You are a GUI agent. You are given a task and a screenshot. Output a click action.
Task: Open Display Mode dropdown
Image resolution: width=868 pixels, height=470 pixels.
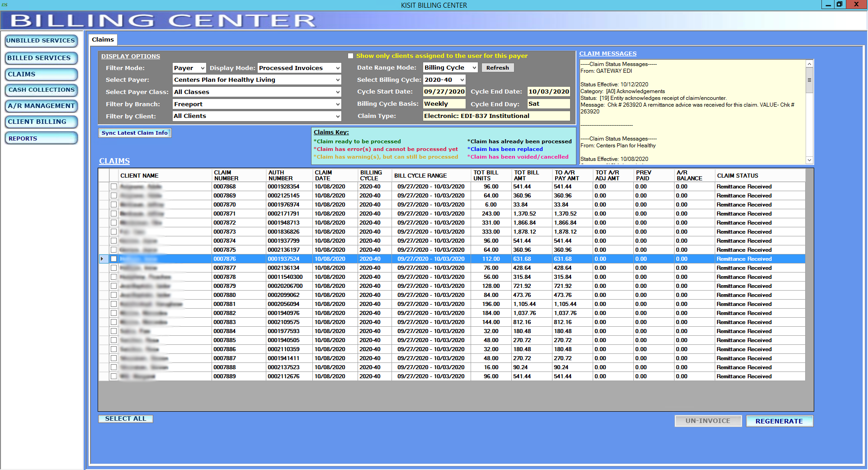click(299, 68)
